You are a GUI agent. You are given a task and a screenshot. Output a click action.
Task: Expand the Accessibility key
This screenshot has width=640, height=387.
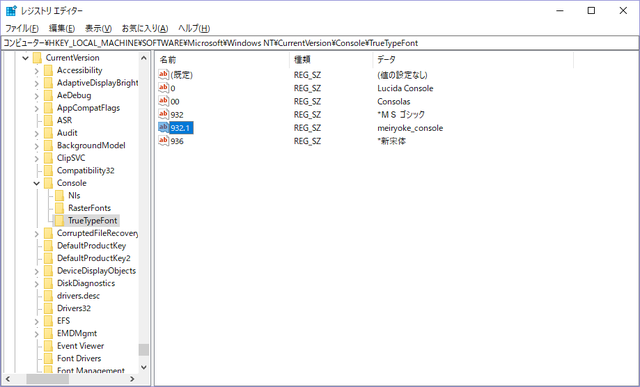coord(36,71)
